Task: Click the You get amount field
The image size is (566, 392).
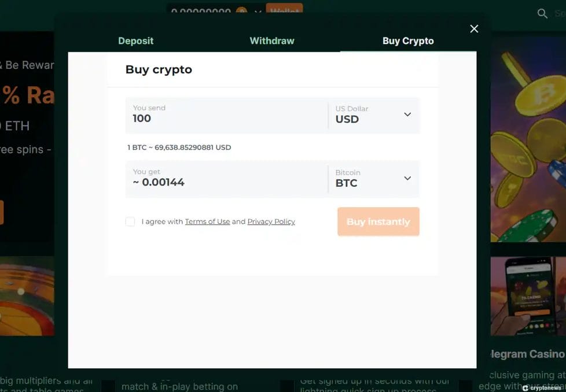Action: point(226,179)
